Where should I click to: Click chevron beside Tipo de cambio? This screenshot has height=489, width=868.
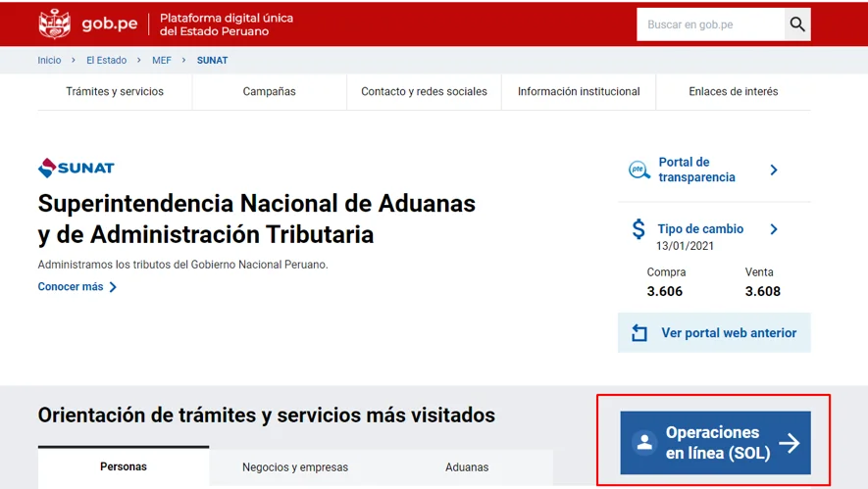point(774,229)
